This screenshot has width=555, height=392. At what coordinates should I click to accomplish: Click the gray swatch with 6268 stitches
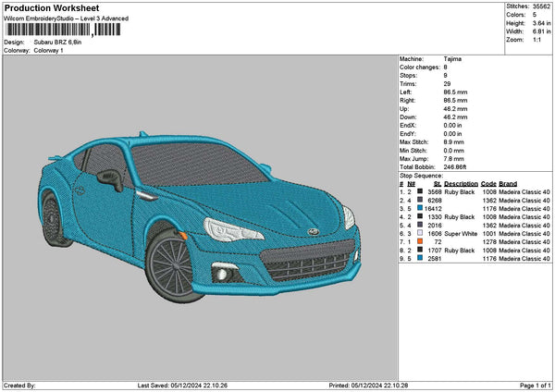(420, 200)
